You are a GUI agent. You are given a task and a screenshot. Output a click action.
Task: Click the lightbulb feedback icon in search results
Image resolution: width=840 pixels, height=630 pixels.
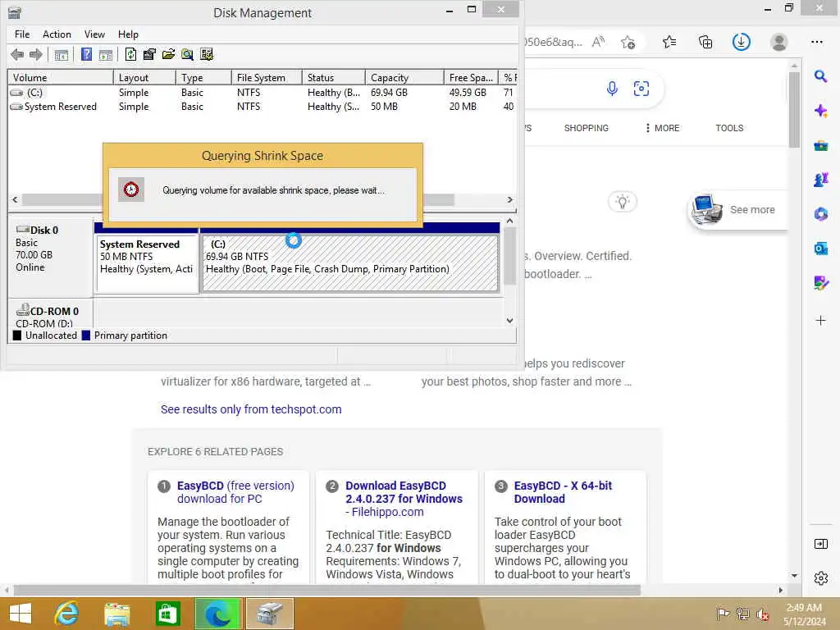[x=622, y=202]
